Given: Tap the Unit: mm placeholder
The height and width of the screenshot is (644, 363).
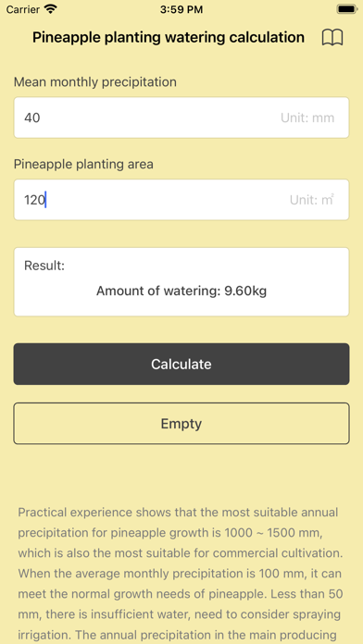Looking at the screenshot, I should click(307, 118).
